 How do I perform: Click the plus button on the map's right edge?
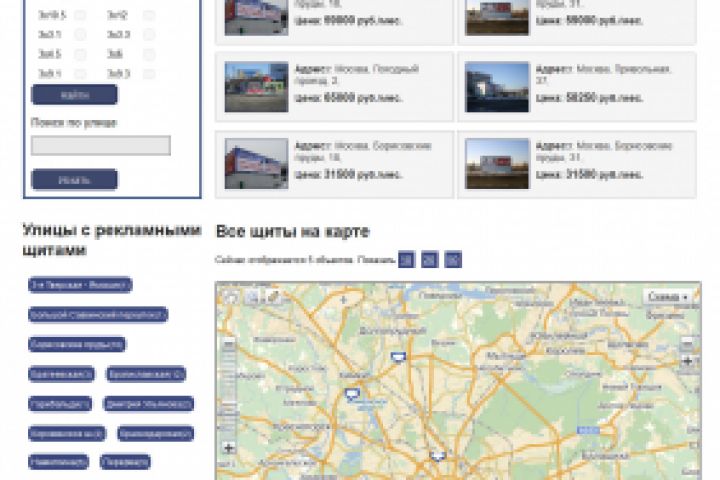click(687, 361)
